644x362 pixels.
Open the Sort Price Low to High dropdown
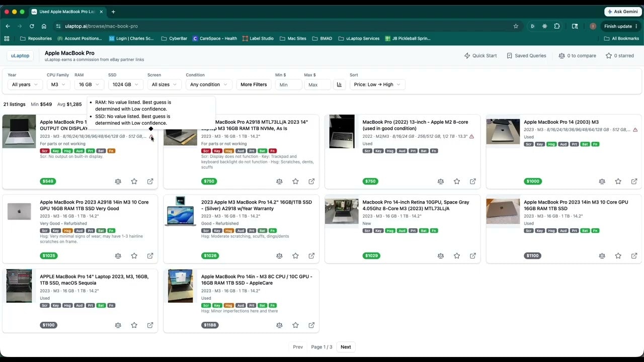point(377,84)
